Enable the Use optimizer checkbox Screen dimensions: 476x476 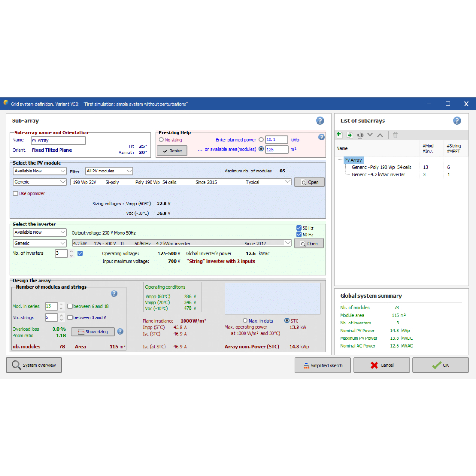[x=16, y=193]
